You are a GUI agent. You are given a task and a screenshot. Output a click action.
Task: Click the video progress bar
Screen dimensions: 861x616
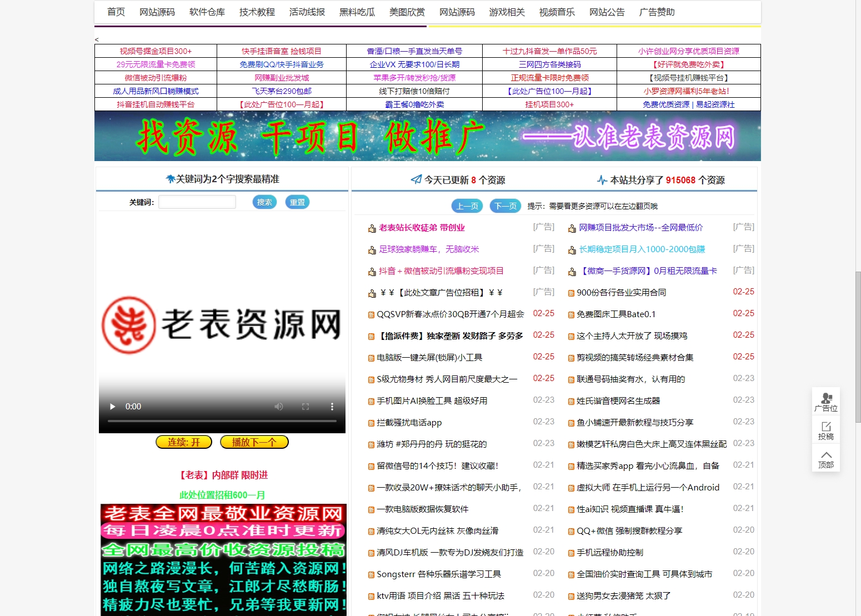pyautogui.click(x=222, y=422)
